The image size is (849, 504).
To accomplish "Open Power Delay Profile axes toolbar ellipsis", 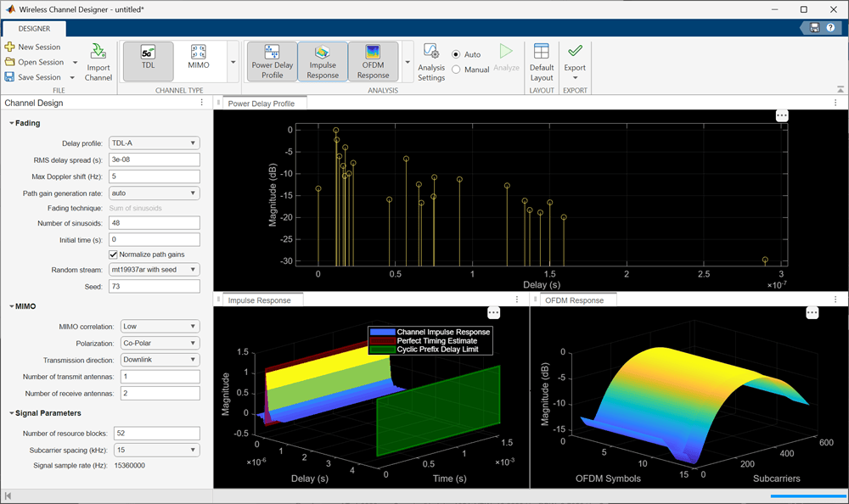I will click(782, 115).
